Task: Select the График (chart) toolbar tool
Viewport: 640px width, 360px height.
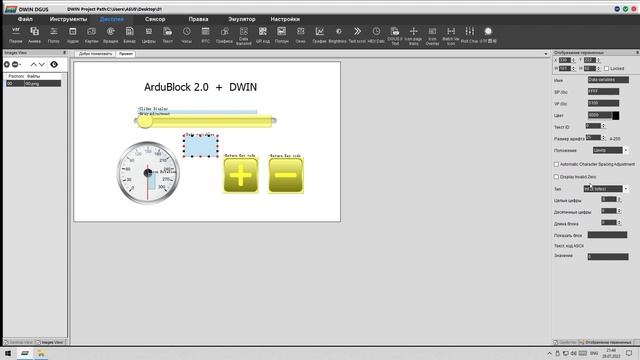Action: [320, 35]
